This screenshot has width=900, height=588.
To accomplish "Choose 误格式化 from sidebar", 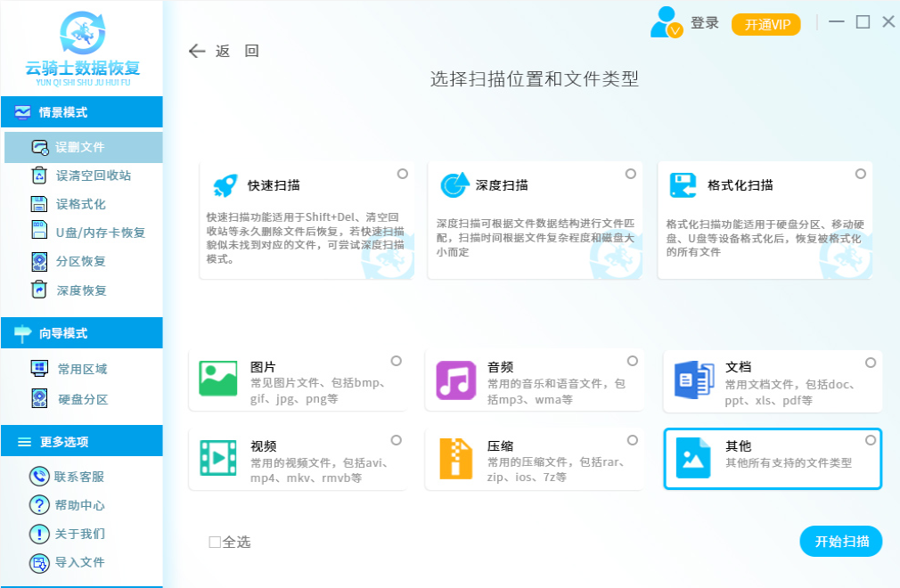I will [81, 204].
